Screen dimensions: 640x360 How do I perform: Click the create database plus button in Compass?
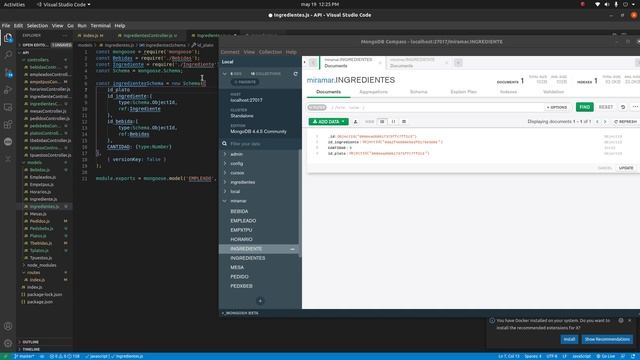click(x=260, y=301)
